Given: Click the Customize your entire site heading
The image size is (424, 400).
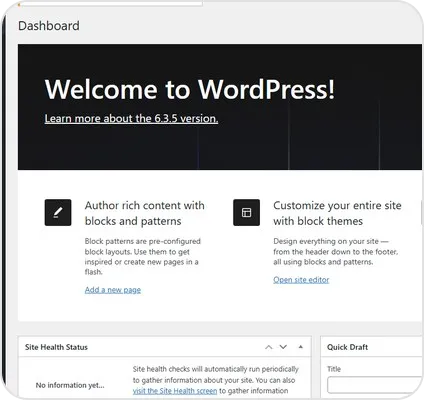Looking at the screenshot, I should (x=337, y=213).
